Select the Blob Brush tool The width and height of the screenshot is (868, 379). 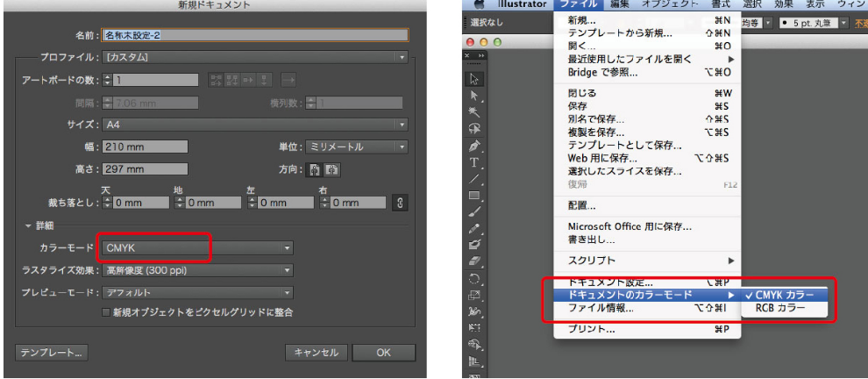[x=473, y=245]
